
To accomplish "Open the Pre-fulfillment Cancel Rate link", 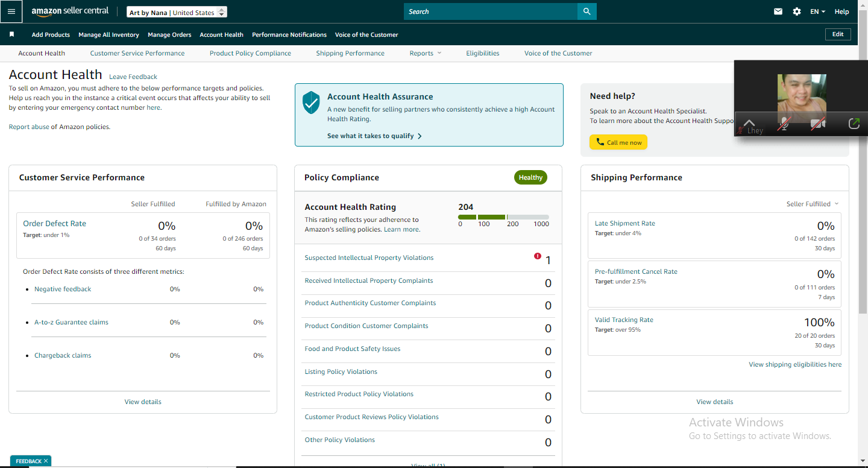I will tap(636, 271).
